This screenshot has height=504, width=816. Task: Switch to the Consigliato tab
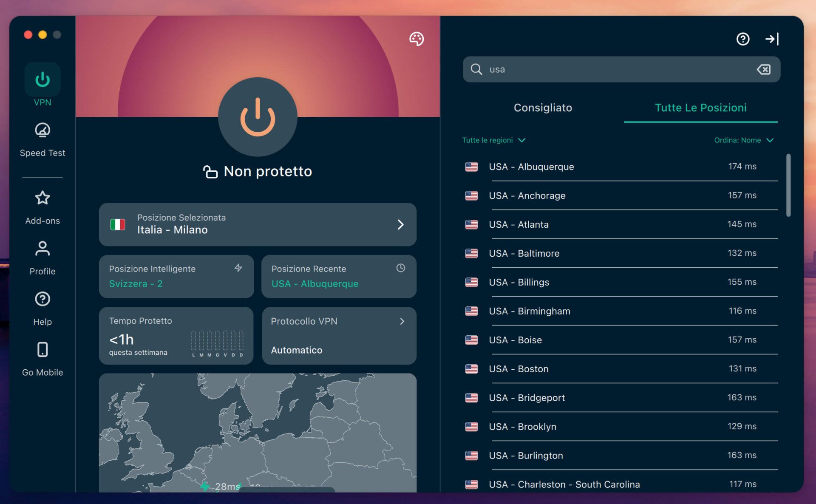click(x=543, y=108)
